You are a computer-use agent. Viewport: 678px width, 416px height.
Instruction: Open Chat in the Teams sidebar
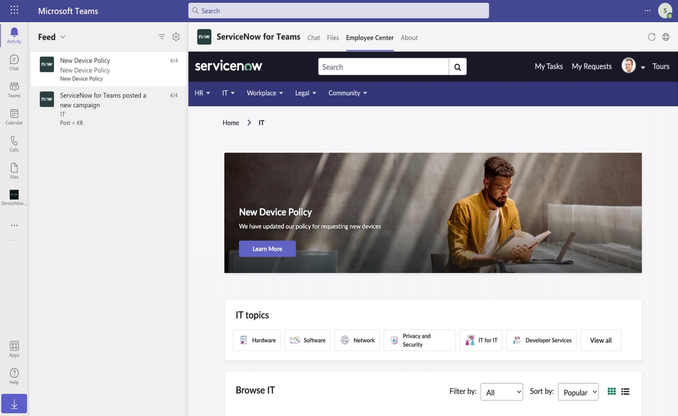tap(14, 62)
